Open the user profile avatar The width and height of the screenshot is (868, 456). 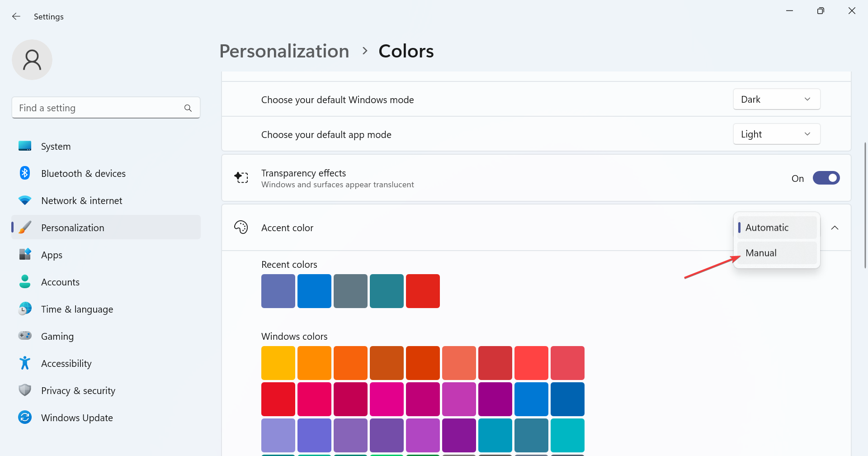click(32, 60)
